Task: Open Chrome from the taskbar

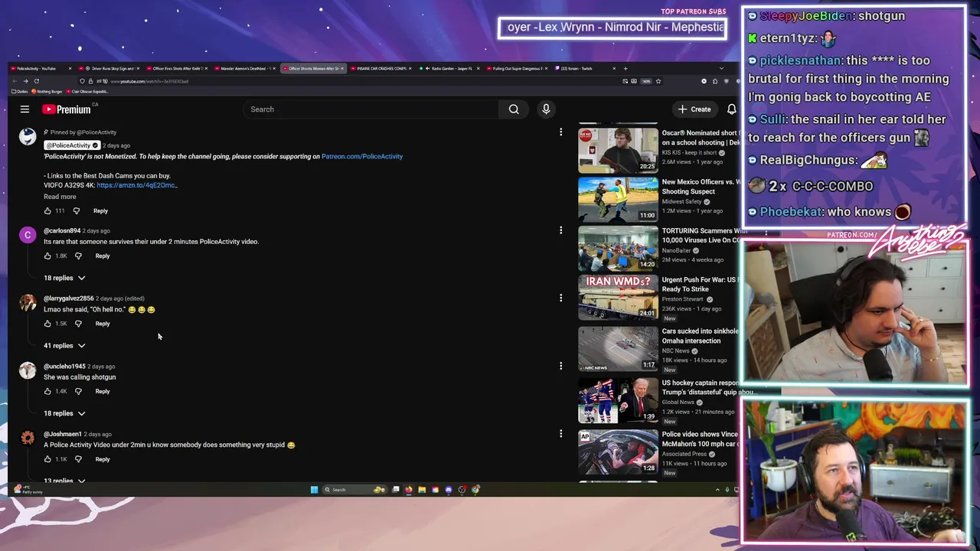Action: [475, 490]
